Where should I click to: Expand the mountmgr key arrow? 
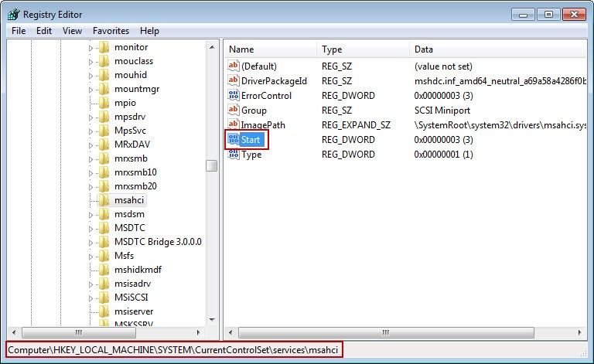click(x=90, y=90)
